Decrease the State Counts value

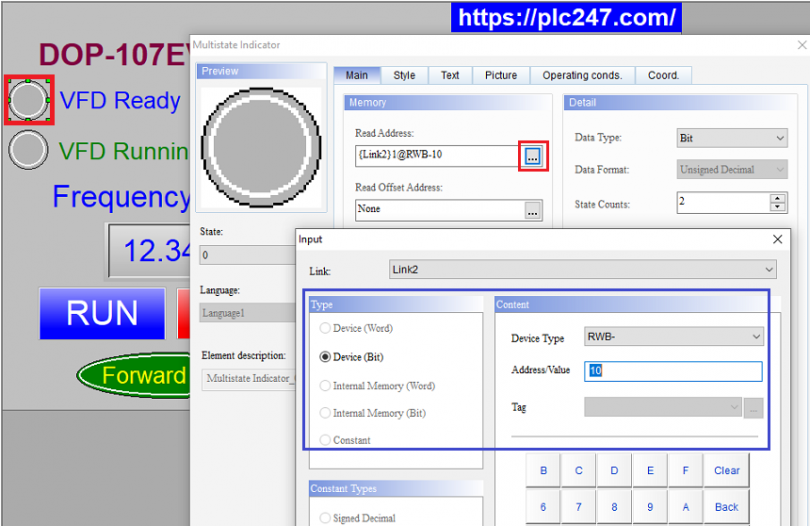tap(777, 207)
